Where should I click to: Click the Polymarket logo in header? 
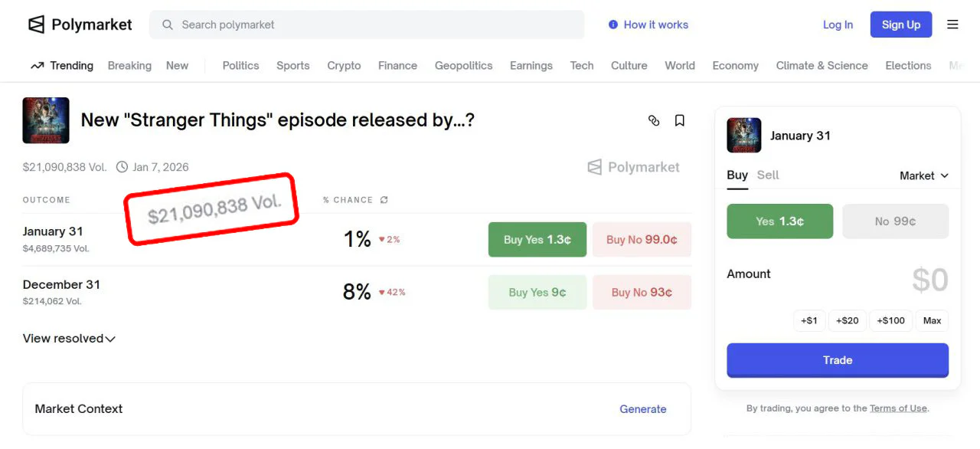pos(80,25)
